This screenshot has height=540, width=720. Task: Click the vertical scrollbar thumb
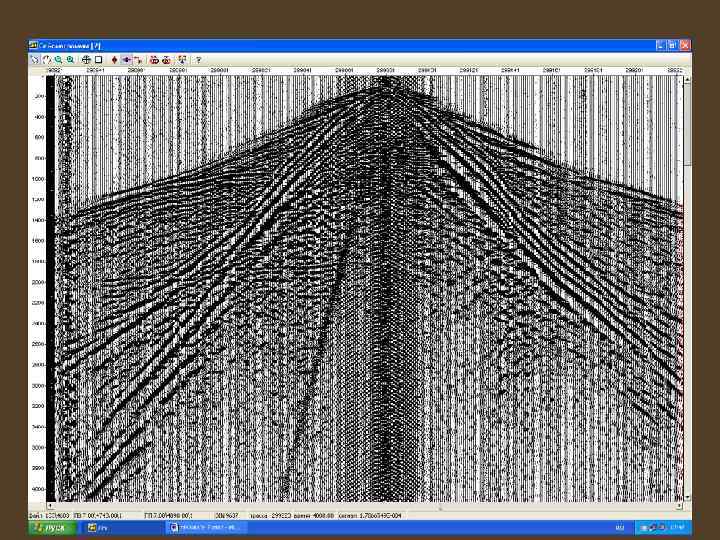[687, 125]
